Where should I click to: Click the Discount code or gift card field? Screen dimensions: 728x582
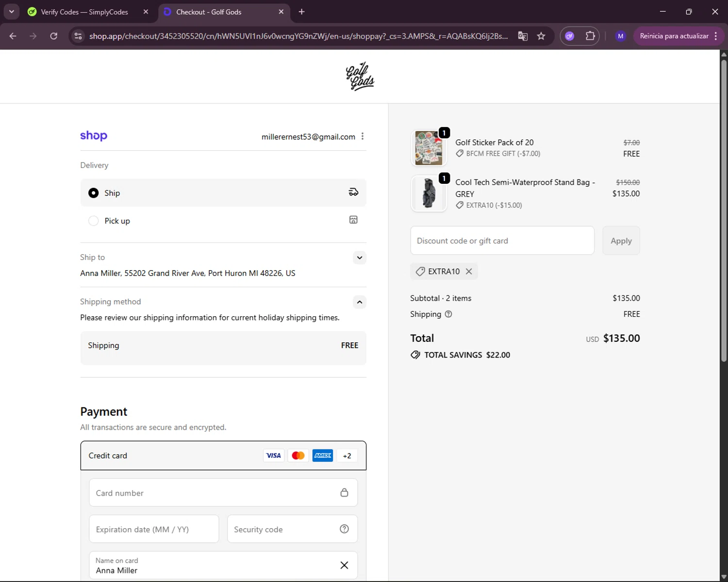click(x=502, y=241)
